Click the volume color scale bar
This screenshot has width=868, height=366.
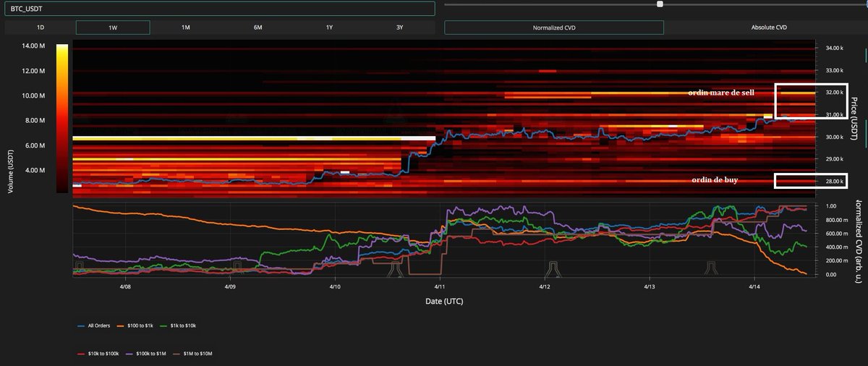tap(62, 118)
